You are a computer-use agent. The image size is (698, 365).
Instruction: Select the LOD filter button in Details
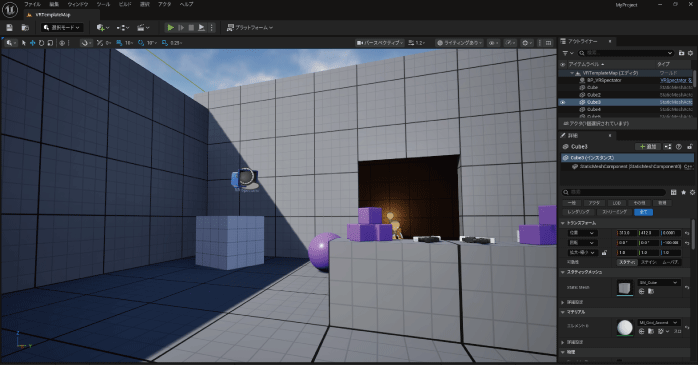click(x=617, y=203)
